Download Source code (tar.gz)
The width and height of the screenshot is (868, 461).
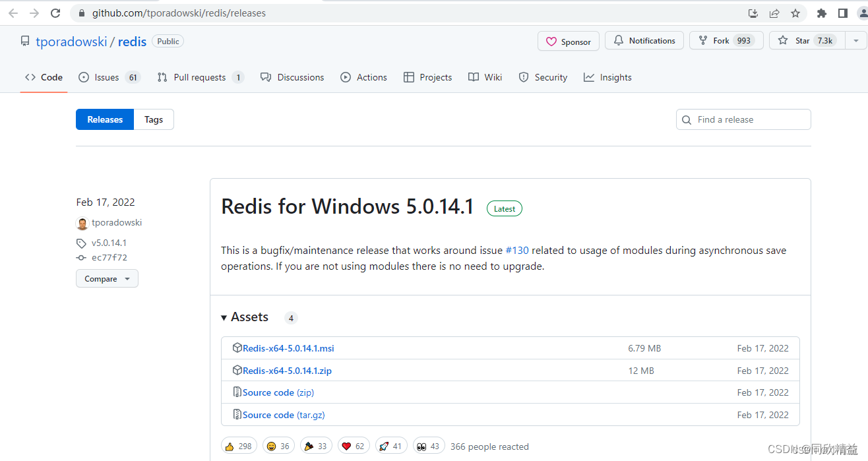tap(284, 415)
